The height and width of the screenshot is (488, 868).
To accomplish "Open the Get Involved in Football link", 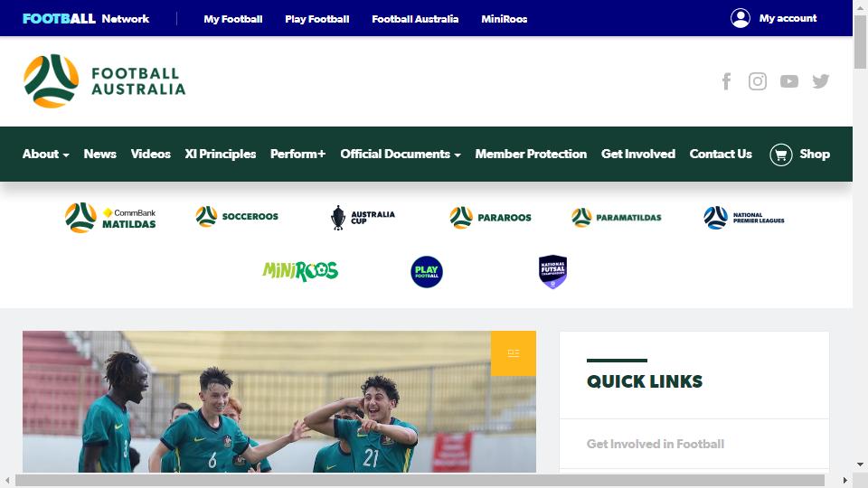I will pos(655,444).
